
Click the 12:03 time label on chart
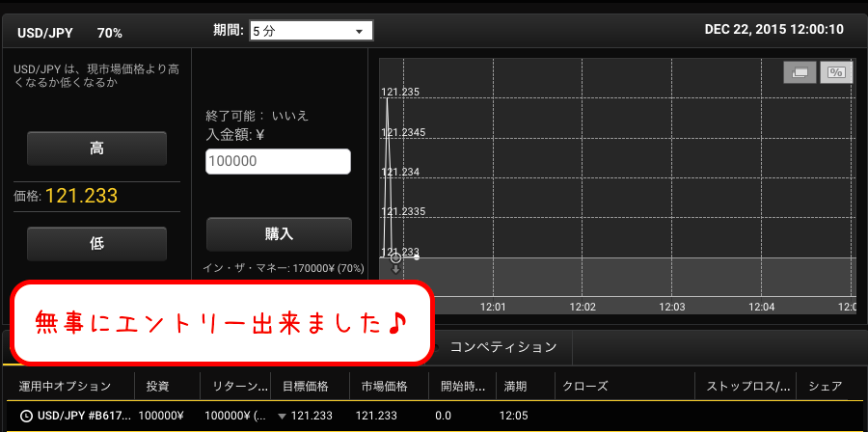coord(671,307)
